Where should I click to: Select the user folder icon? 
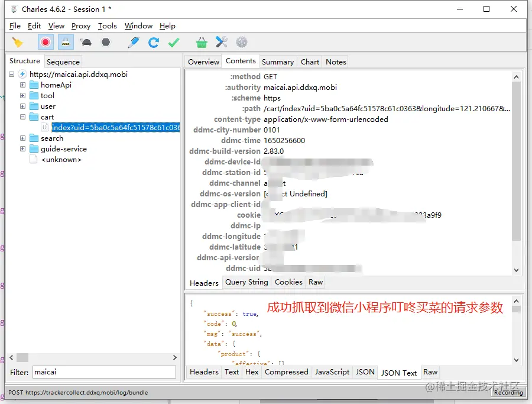point(34,106)
